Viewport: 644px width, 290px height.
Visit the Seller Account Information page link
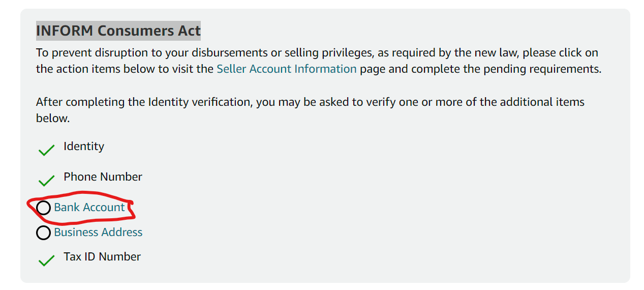pyautogui.click(x=287, y=69)
